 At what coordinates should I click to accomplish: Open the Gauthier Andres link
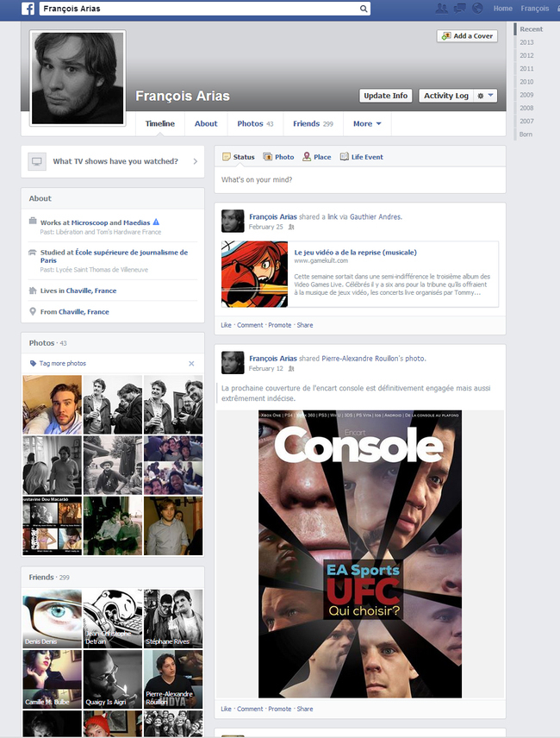point(376,217)
